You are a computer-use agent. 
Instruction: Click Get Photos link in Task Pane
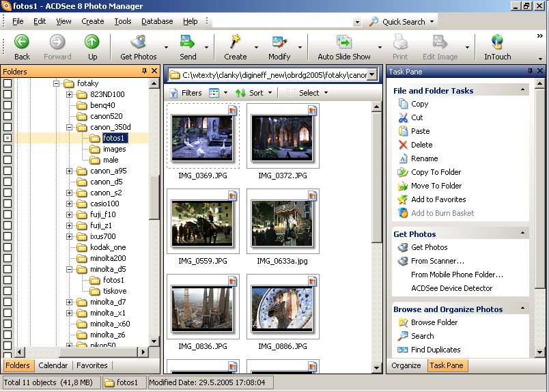coord(430,247)
